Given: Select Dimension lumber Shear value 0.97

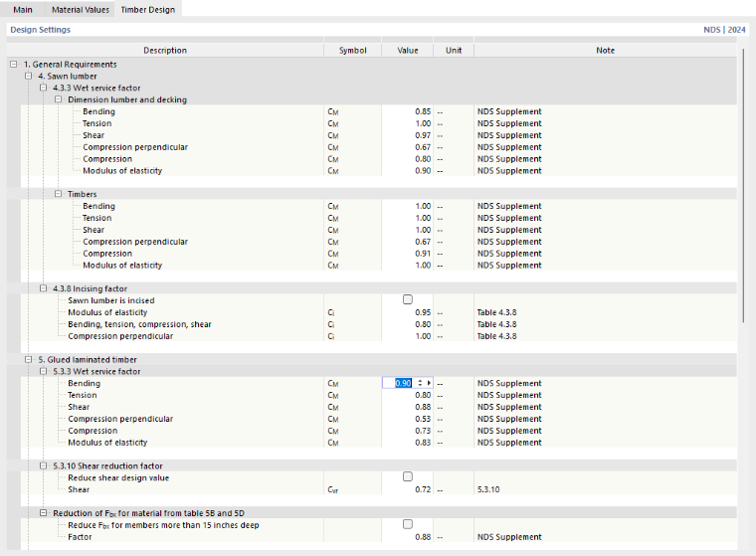Looking at the screenshot, I should click(x=423, y=135).
